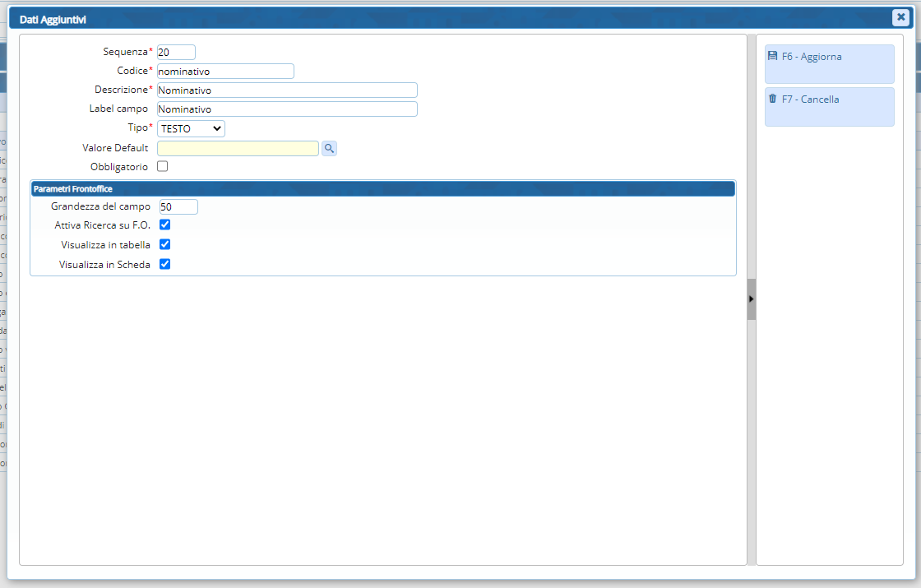921x588 pixels.
Task: Click the Label campo input
Action: [287, 109]
